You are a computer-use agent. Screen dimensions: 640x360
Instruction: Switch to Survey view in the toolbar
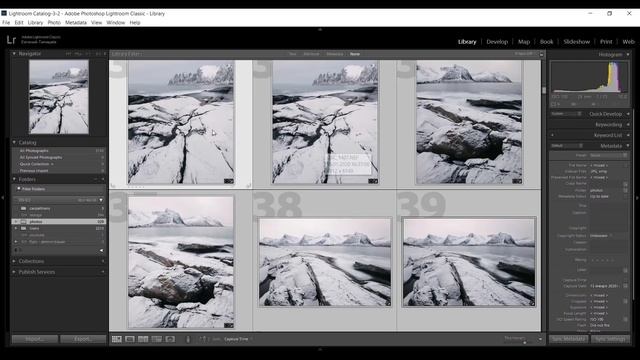pos(156,339)
